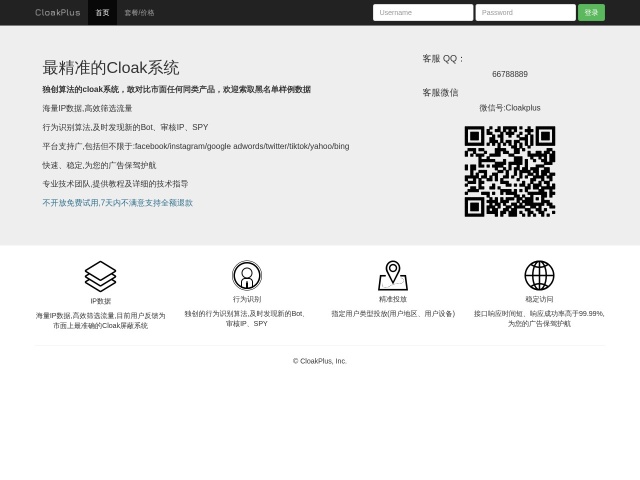Focus the Password input field

pyautogui.click(x=526, y=13)
